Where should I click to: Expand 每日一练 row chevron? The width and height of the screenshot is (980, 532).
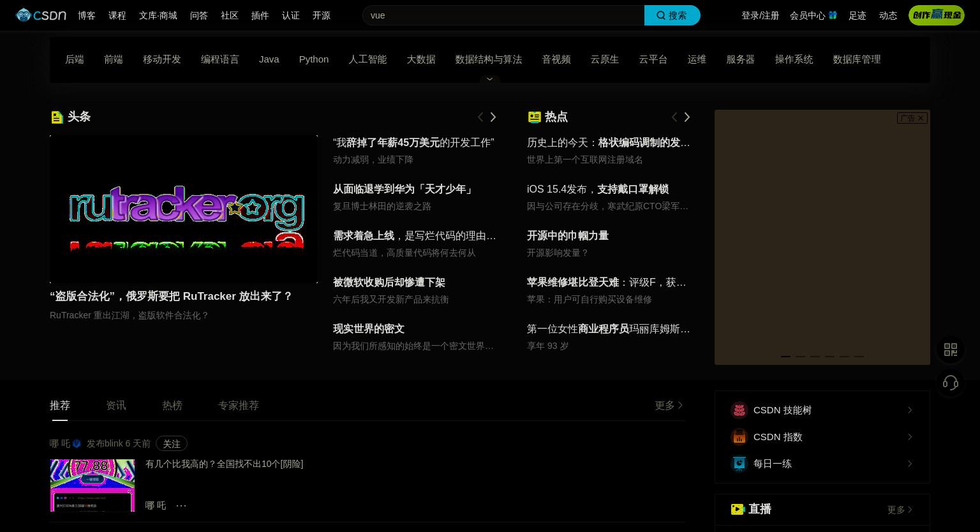(x=910, y=464)
